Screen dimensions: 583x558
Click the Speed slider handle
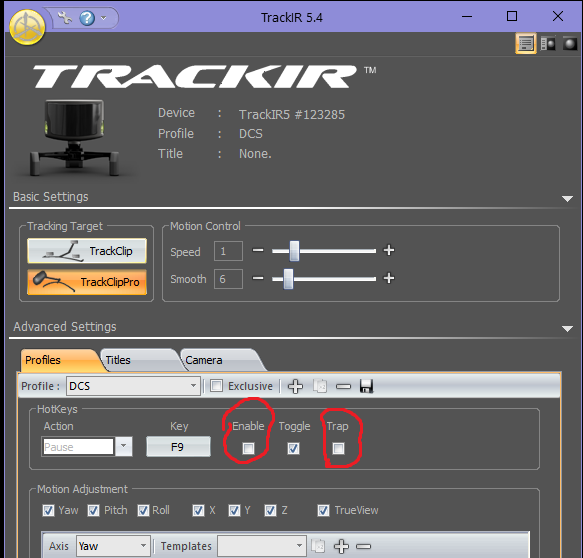point(294,251)
